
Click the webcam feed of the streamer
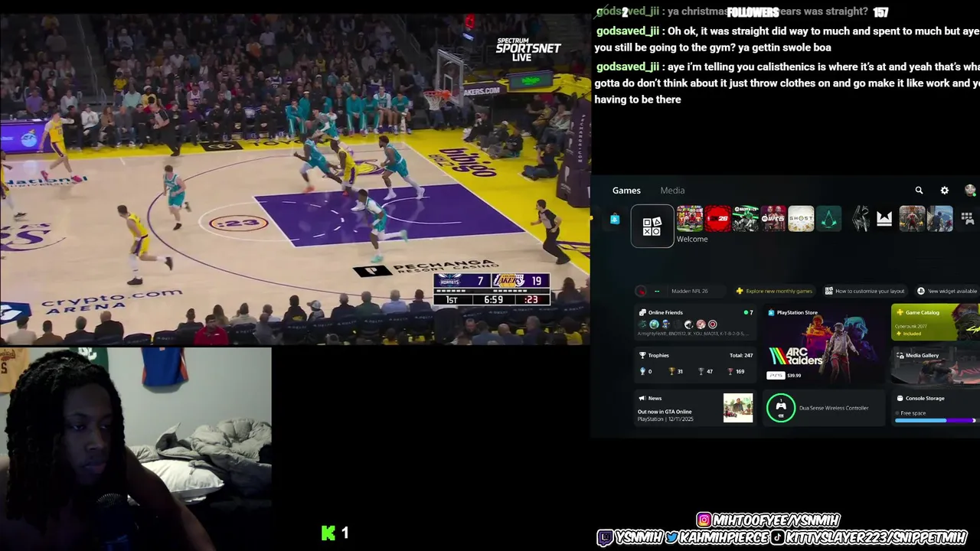pos(136,449)
